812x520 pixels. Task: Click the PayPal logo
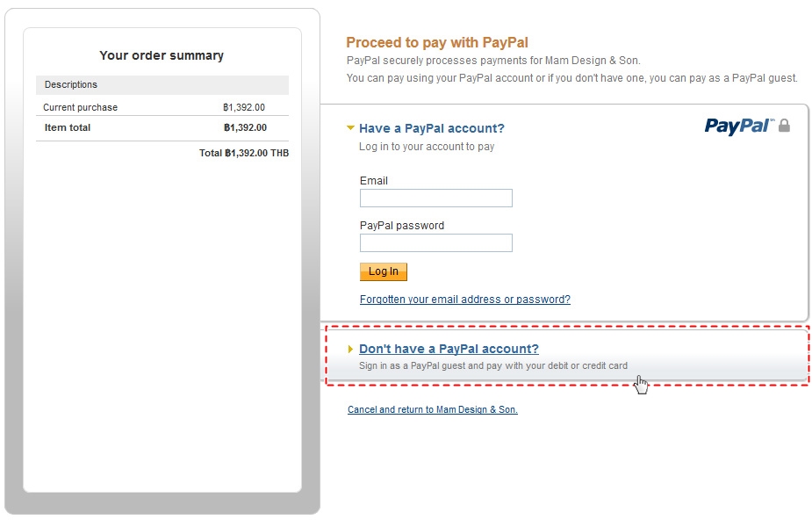click(737, 126)
